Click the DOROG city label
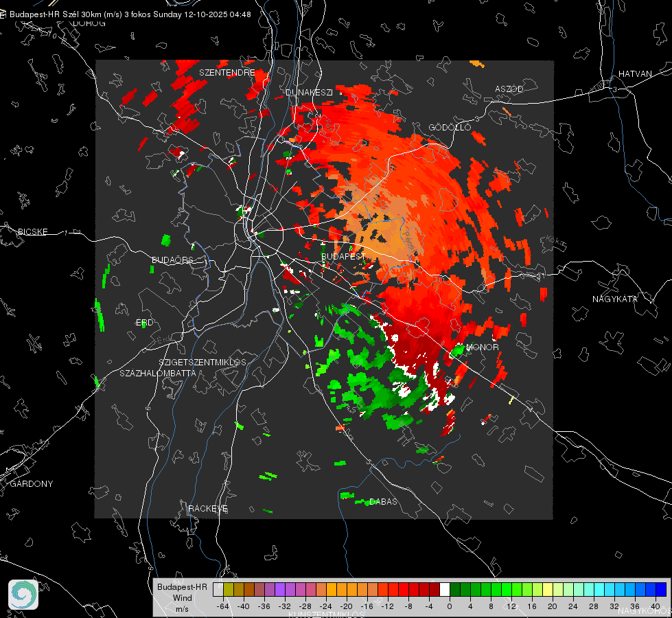672x618 pixels. coord(89,23)
